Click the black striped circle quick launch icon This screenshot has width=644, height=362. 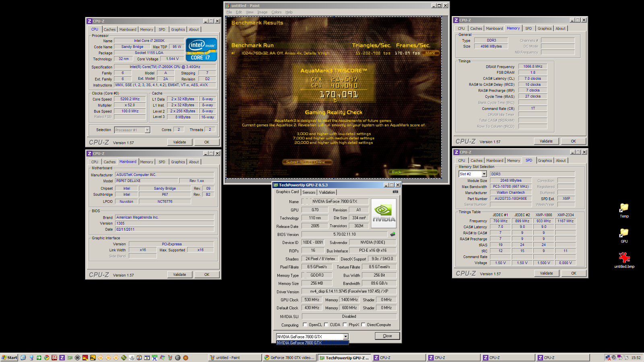77,358
